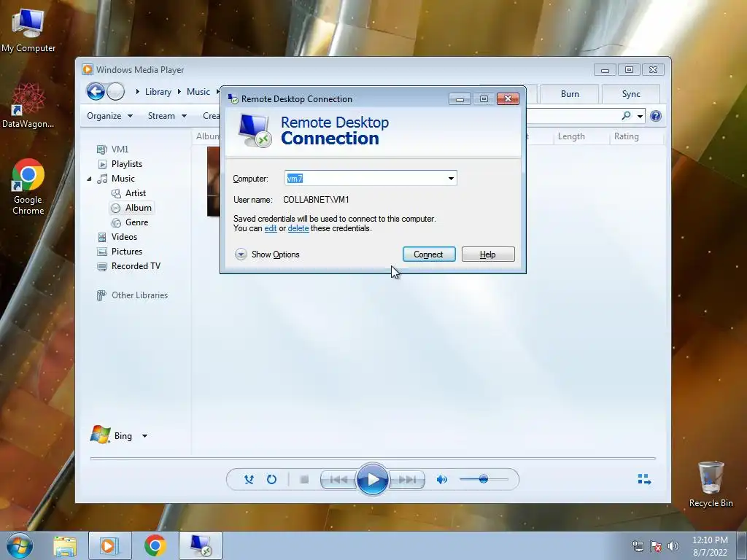This screenshot has width=747, height=560.
Task: Stop playback in Media Player
Action: pos(304,480)
